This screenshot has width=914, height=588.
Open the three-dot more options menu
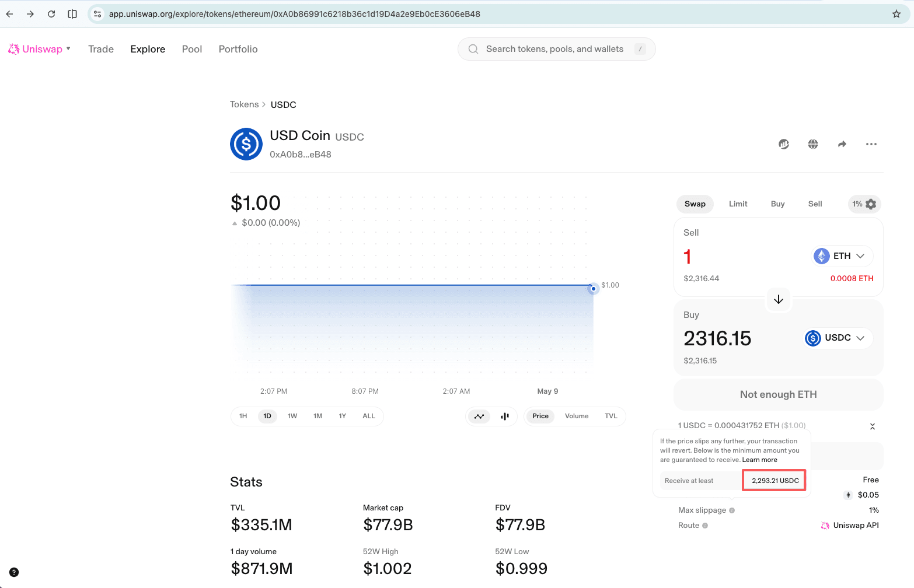pyautogui.click(x=871, y=144)
